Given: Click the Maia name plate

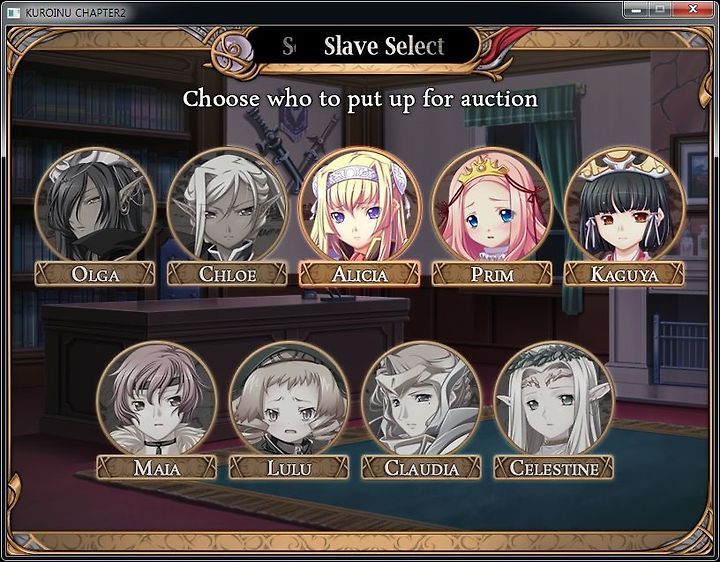Looking at the screenshot, I should 157,468.
